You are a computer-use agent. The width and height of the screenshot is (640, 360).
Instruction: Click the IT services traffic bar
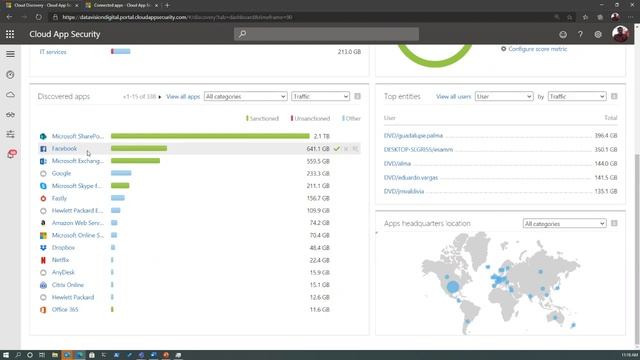121,51
